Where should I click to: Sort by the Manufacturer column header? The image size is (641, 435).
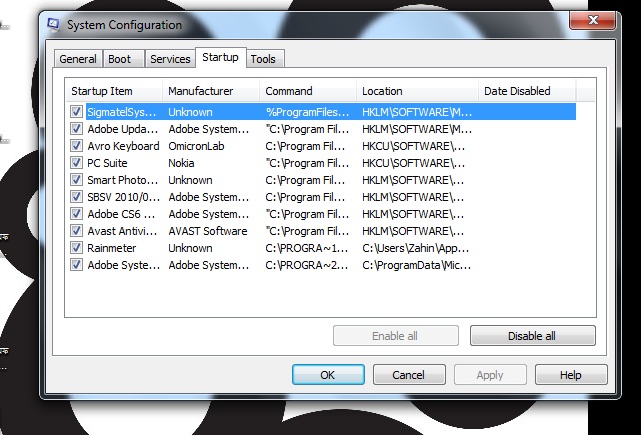tap(211, 91)
